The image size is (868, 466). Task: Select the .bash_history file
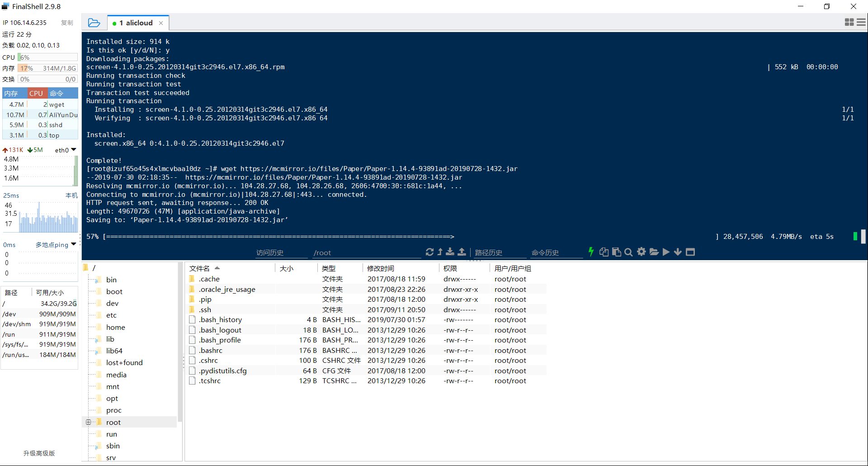click(367, 320)
